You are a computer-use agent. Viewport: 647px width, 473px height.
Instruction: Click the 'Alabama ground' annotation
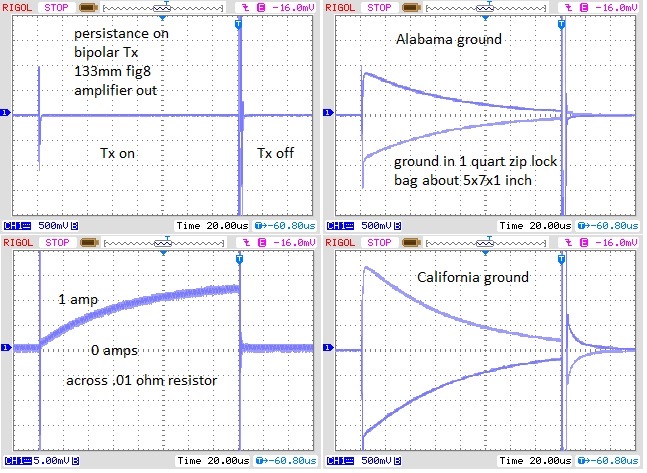[x=449, y=39]
